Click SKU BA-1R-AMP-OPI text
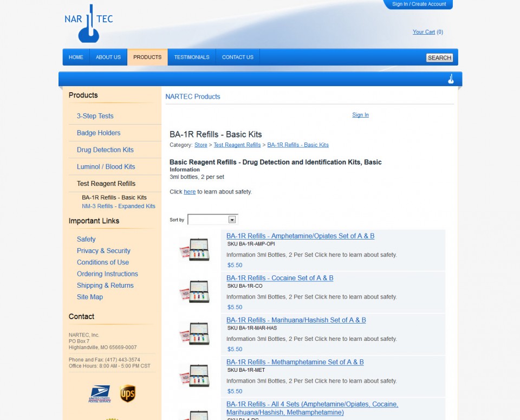520x420 pixels. pos(251,244)
